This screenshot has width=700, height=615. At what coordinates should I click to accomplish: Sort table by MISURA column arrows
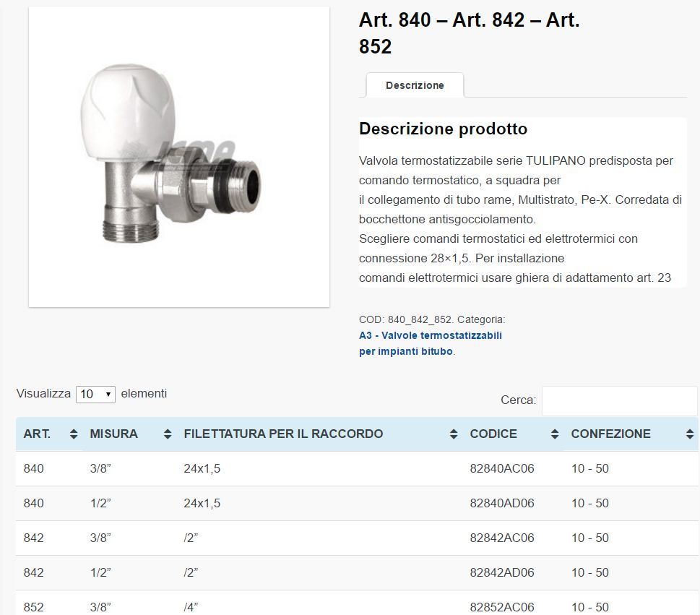[x=168, y=434]
